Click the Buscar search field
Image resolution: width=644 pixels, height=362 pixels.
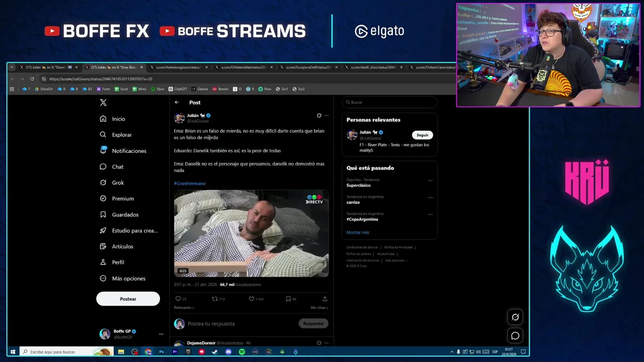click(x=389, y=102)
